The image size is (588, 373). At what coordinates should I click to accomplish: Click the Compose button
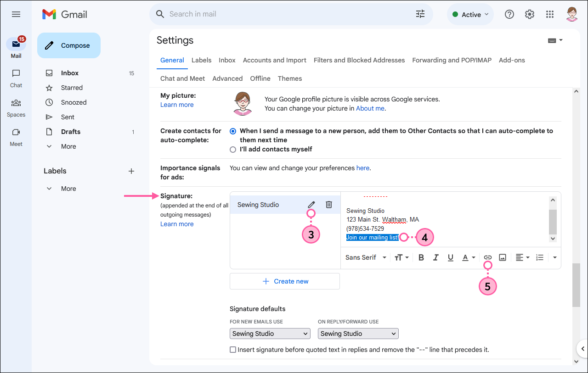69,45
